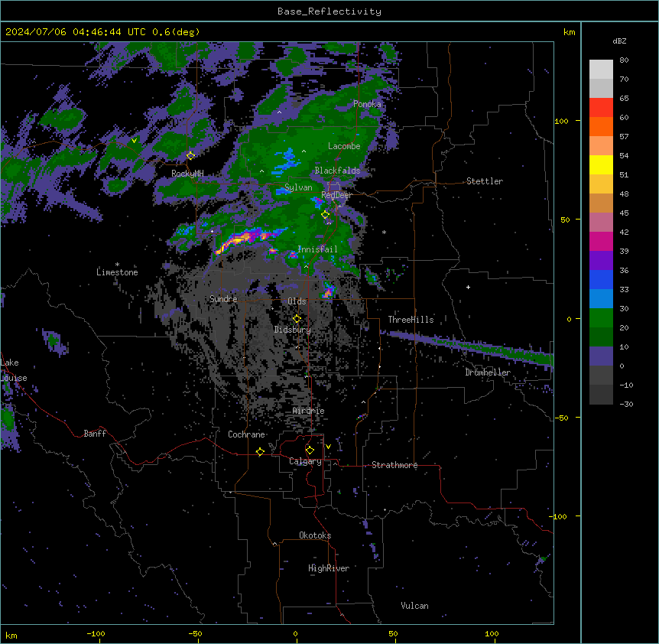Click the bright green 20-30 dBZ swatch
Viewport: 659px width, 644px height.
tap(601, 318)
